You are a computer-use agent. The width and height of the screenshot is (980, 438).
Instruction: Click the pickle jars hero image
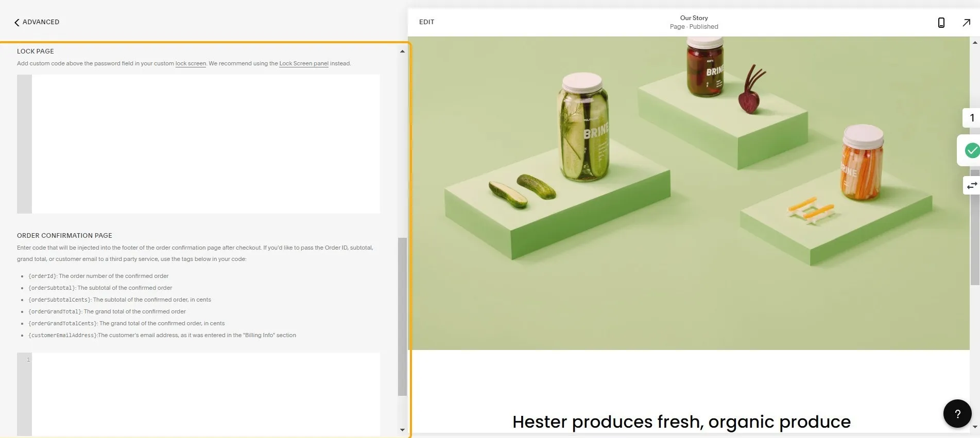[x=689, y=193]
